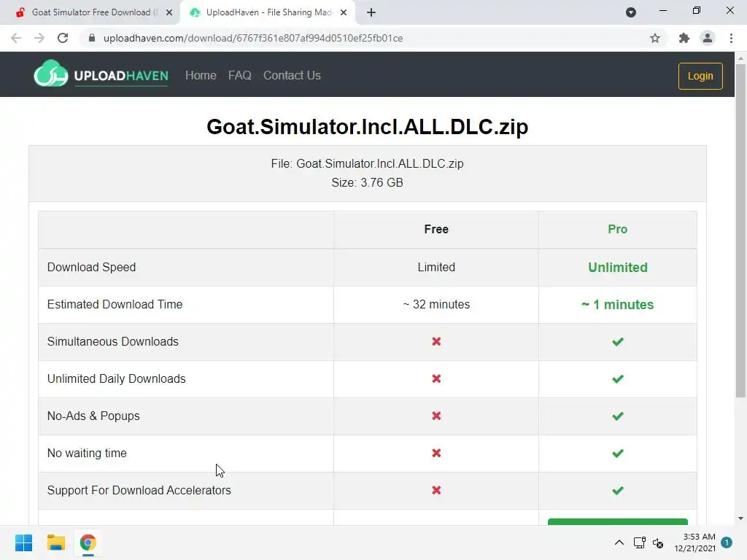Click red X in No waiting time row
The height and width of the screenshot is (560, 747).
436,453
